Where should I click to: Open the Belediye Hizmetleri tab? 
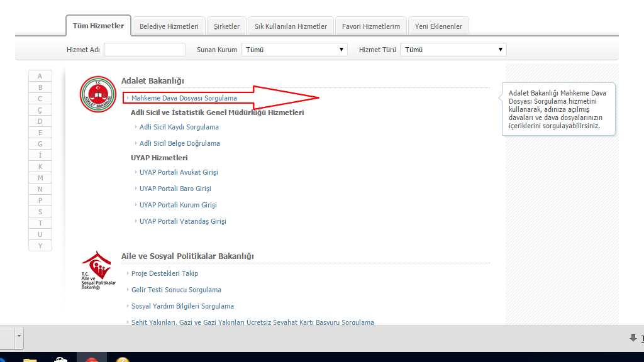[x=169, y=26]
